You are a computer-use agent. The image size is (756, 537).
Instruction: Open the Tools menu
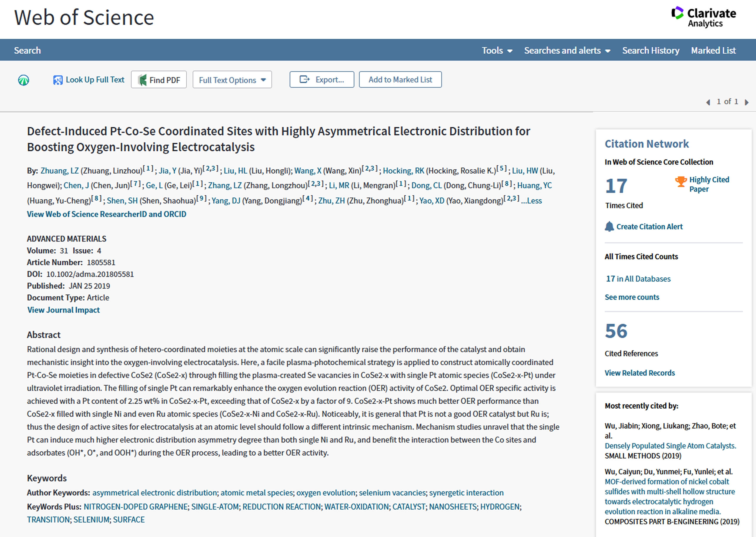497,50
